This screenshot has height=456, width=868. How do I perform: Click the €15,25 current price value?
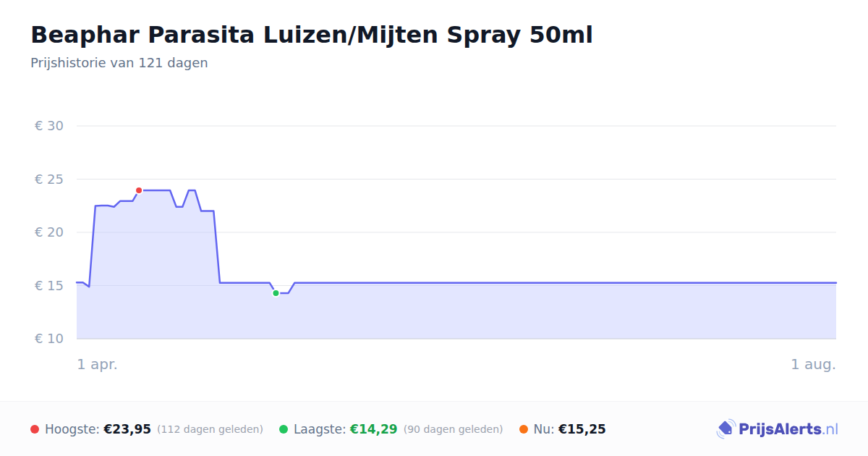click(582, 429)
